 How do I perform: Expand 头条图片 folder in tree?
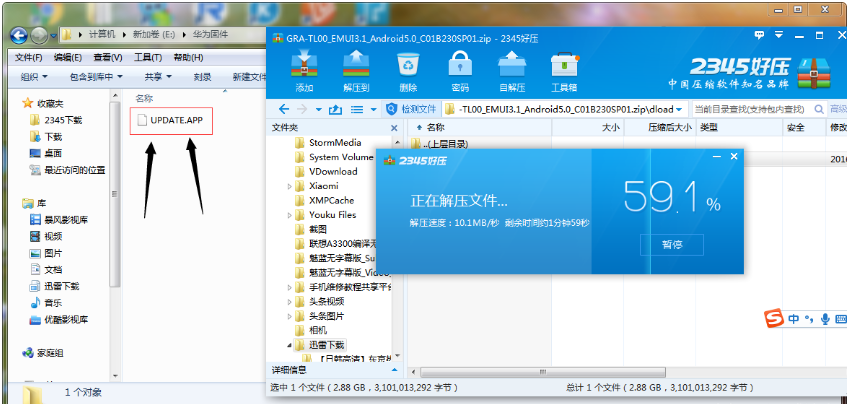point(289,316)
